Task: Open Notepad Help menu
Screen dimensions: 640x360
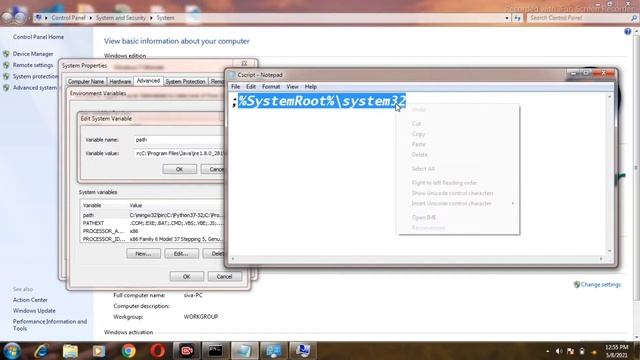Action: click(311, 87)
